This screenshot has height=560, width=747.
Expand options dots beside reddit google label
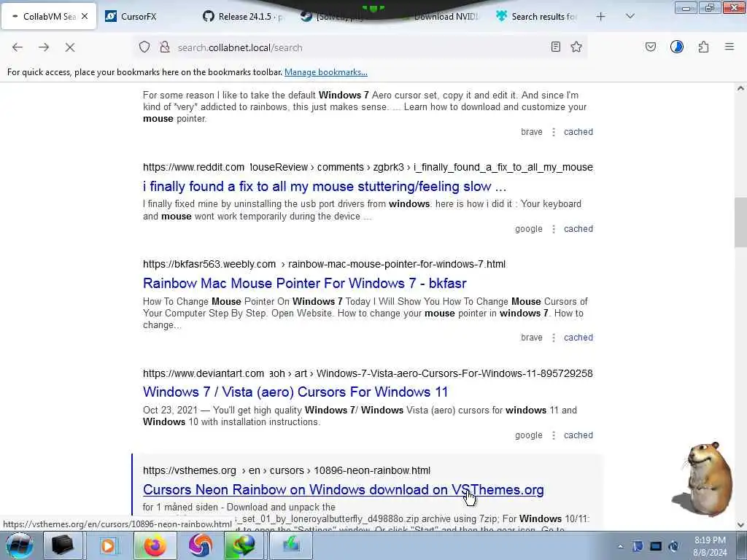(x=553, y=229)
